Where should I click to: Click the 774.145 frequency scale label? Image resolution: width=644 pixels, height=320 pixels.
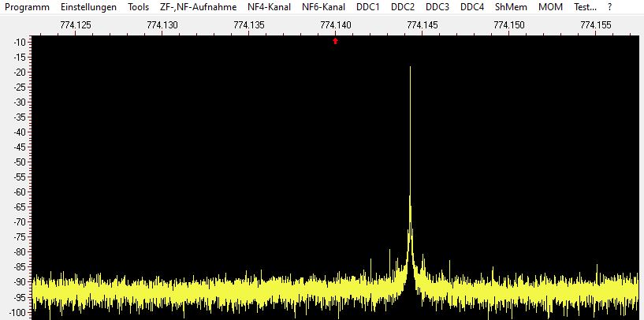pyautogui.click(x=423, y=25)
